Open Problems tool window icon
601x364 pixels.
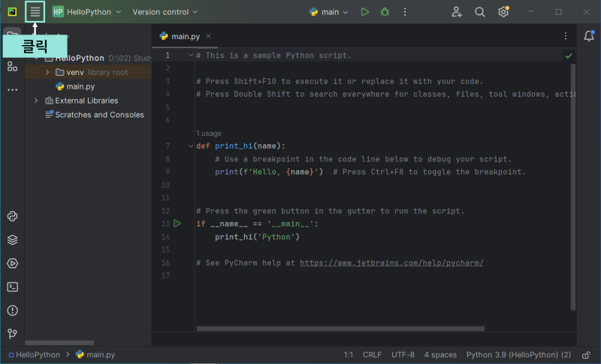[12, 311]
